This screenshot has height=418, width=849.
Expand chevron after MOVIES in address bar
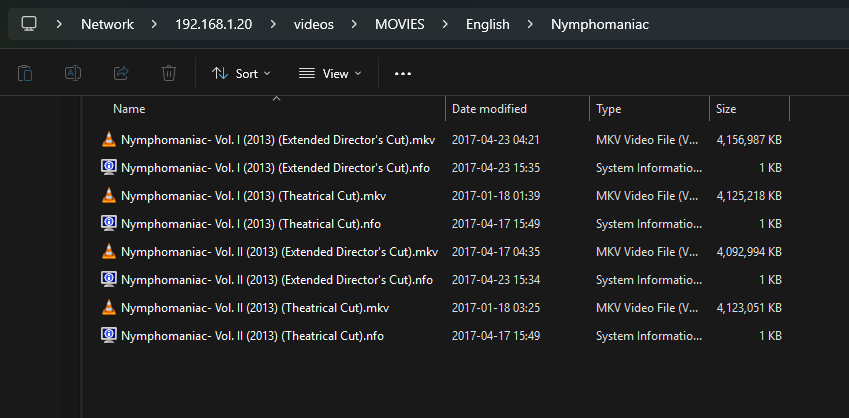point(447,24)
